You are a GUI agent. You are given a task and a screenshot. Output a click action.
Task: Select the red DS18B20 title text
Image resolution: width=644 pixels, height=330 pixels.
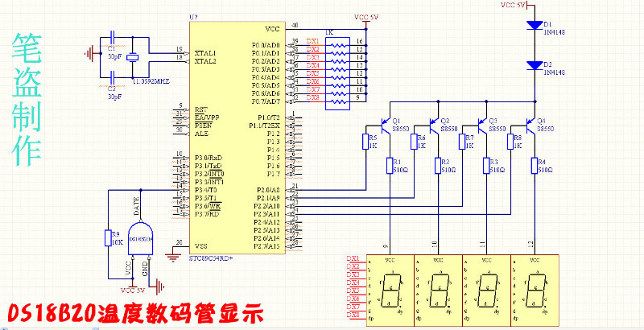click(134, 313)
